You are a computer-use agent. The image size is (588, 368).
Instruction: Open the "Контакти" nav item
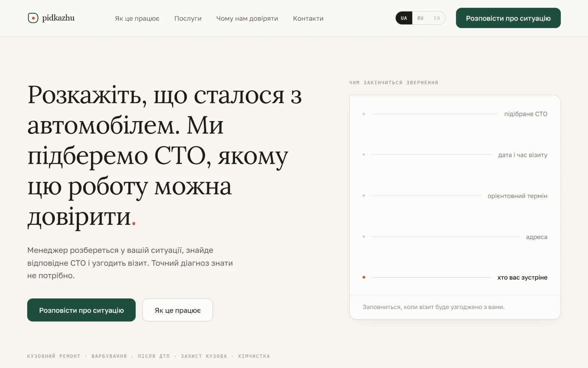[x=308, y=18]
